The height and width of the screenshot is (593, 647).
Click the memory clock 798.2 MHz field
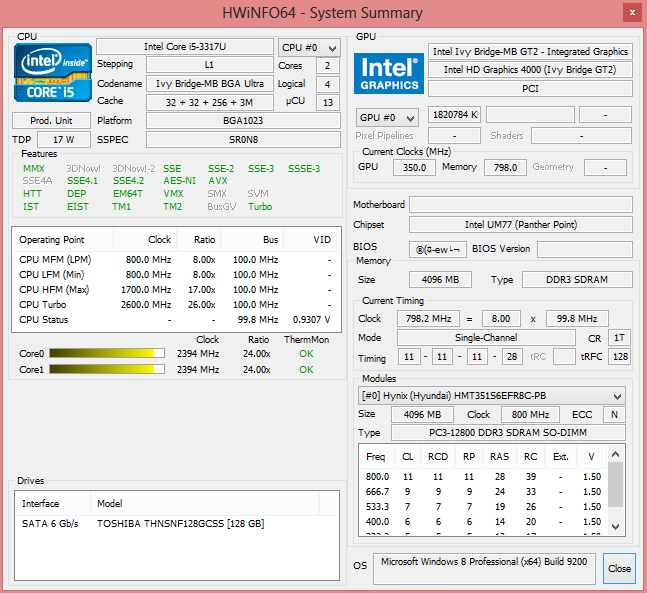(428, 319)
